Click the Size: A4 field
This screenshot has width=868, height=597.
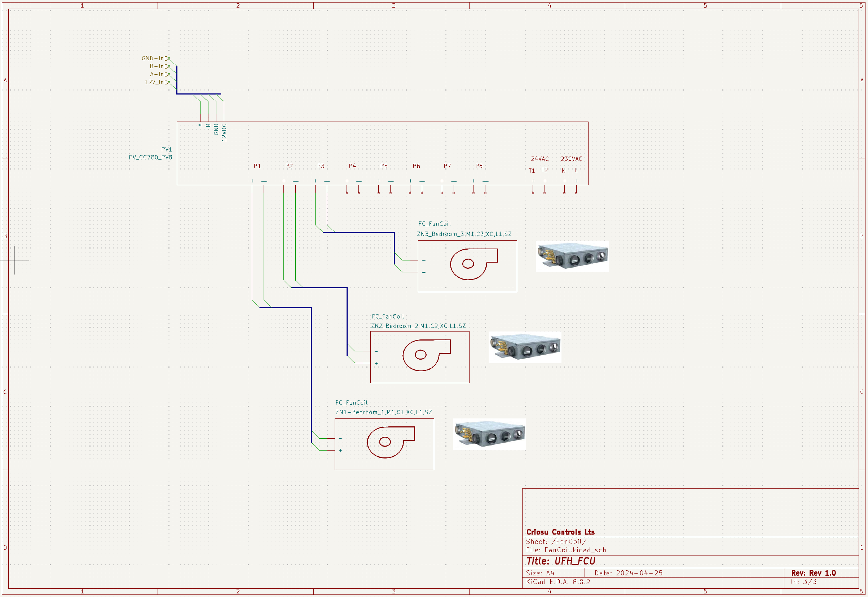[540, 573]
